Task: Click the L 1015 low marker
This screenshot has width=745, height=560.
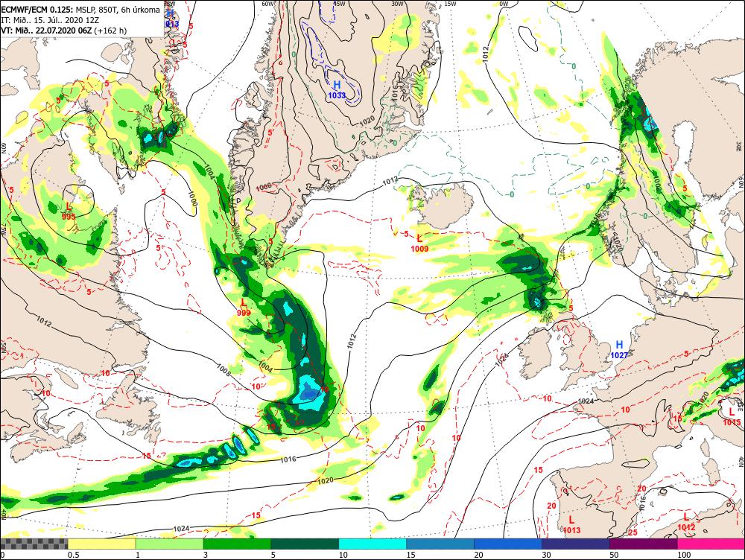Action: pos(732,416)
